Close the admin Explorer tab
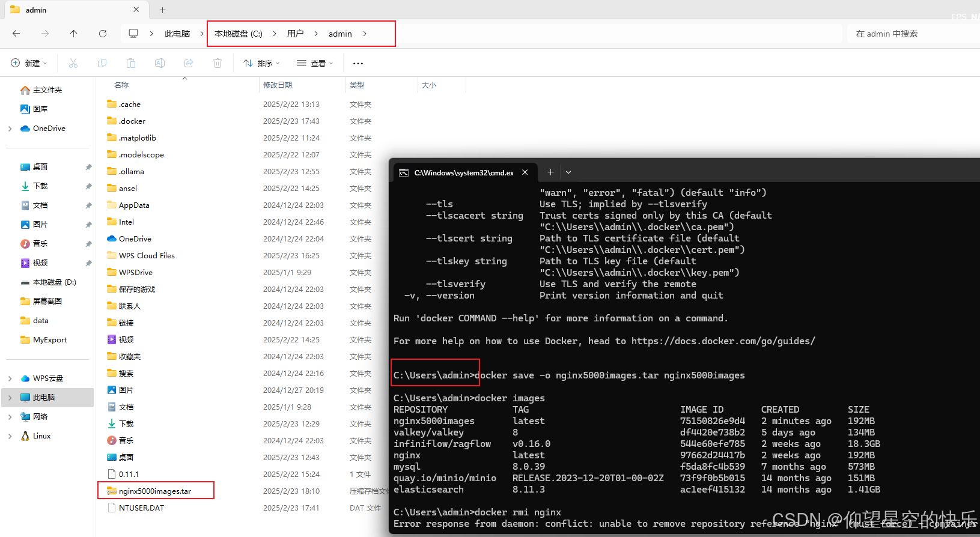Screen dimensions: 980x537 [136, 10]
